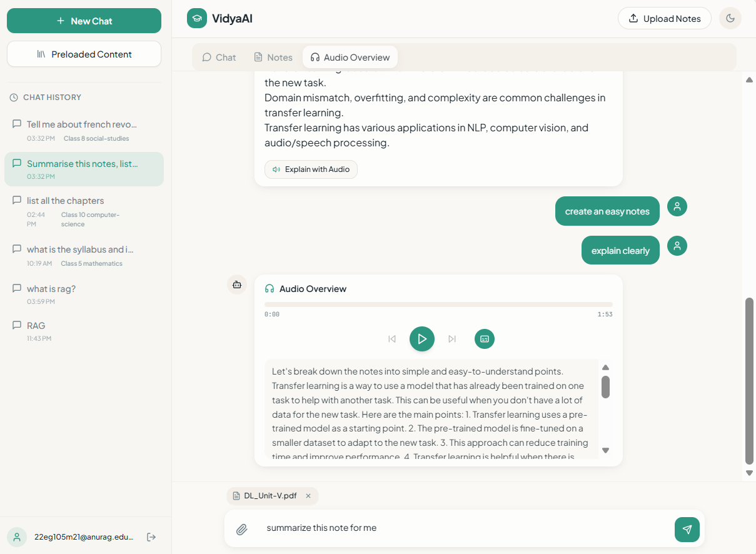Start a New Chat
The width and height of the screenshot is (756, 554).
point(84,21)
